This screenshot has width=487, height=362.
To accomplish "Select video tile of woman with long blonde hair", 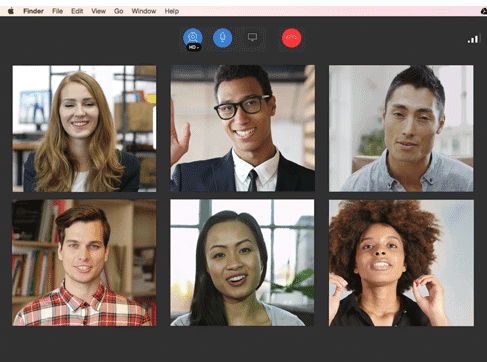I will click(84, 129).
